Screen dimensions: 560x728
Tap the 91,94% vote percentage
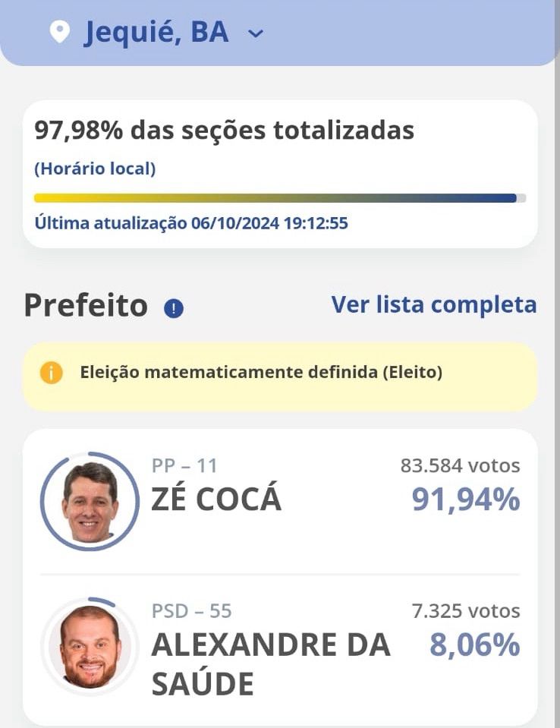pos(466,500)
